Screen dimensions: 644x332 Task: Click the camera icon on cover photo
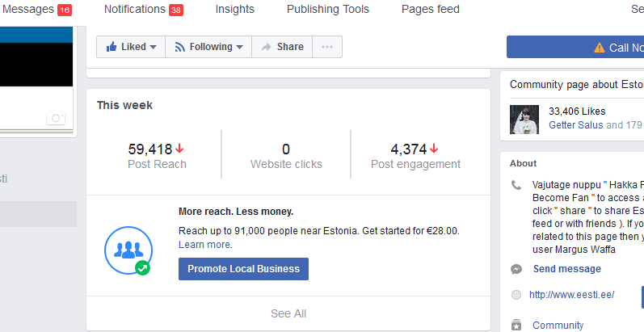point(55,119)
